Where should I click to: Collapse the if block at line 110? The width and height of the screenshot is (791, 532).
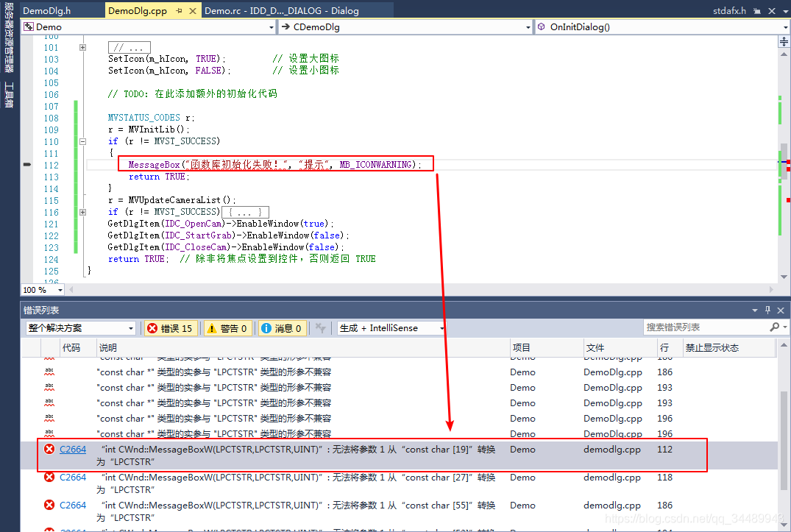coord(82,142)
